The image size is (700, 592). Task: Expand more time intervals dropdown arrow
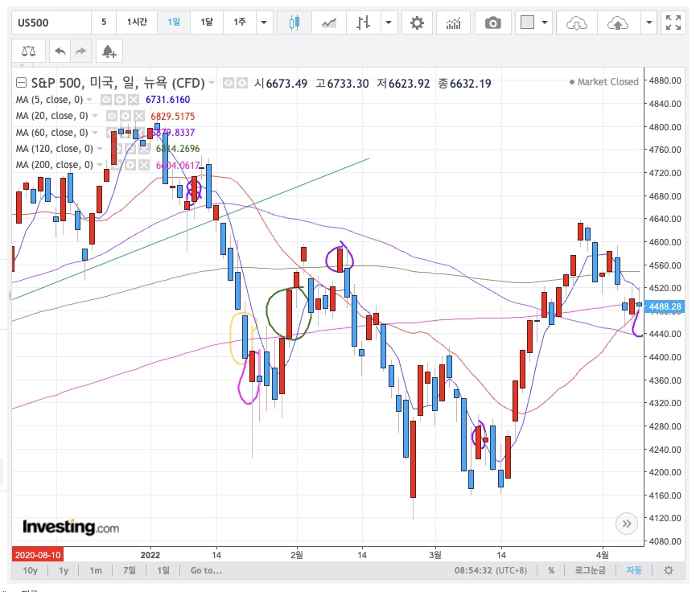coord(264,23)
